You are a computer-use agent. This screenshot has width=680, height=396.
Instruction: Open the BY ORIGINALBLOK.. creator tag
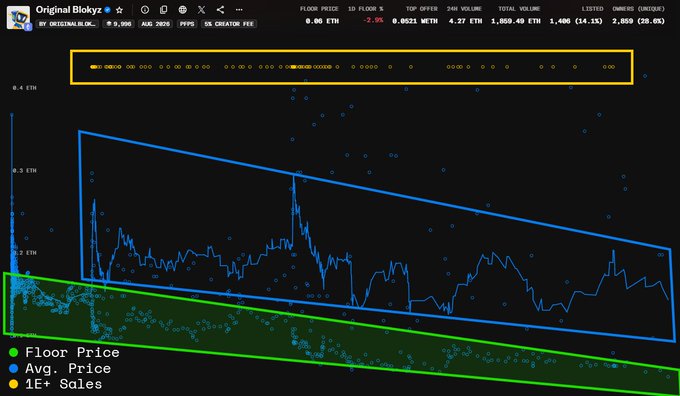(x=67, y=24)
